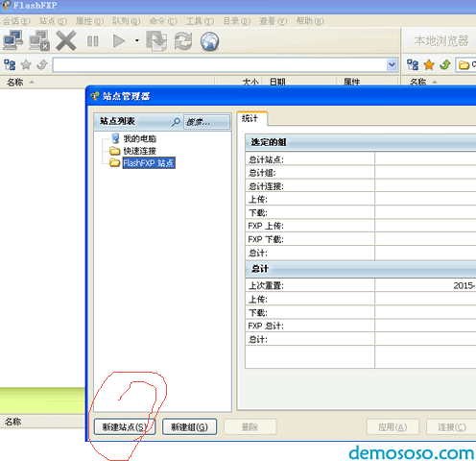476x461 pixels.
Task: Click the left pane path input field
Action: click(x=220, y=65)
